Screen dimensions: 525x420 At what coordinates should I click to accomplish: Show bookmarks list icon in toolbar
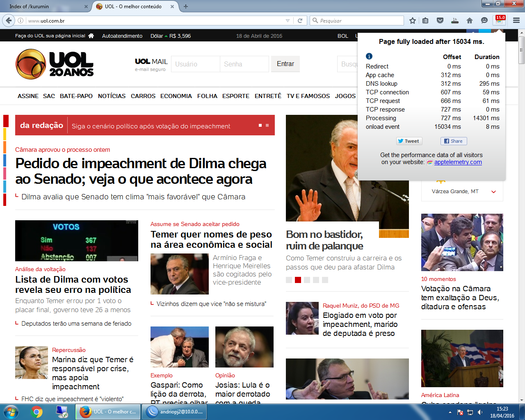425,21
